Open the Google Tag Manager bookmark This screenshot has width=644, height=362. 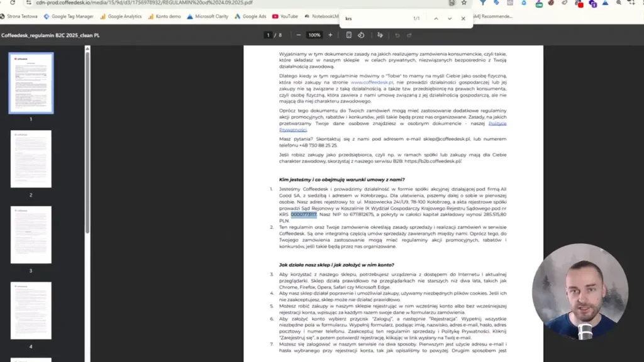point(69,16)
